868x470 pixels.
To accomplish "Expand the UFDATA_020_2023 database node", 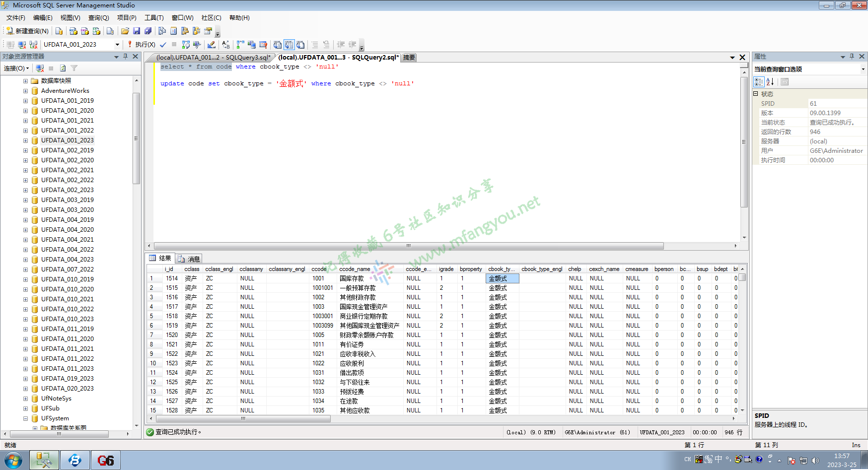I will tap(25, 389).
